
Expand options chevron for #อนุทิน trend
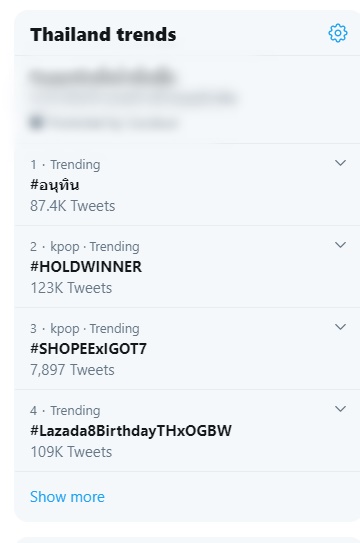(341, 163)
